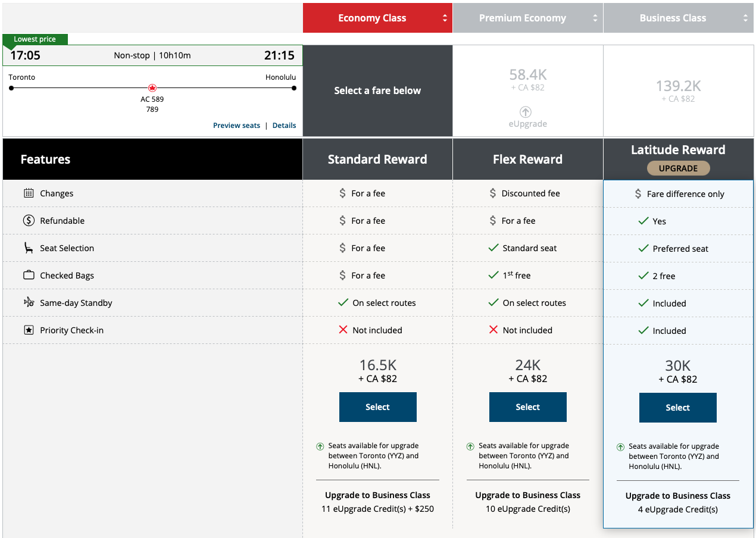Image resolution: width=756 pixels, height=538 pixels.
Task: Click the UPGRADE badge on Latitude Reward
Action: 678,168
